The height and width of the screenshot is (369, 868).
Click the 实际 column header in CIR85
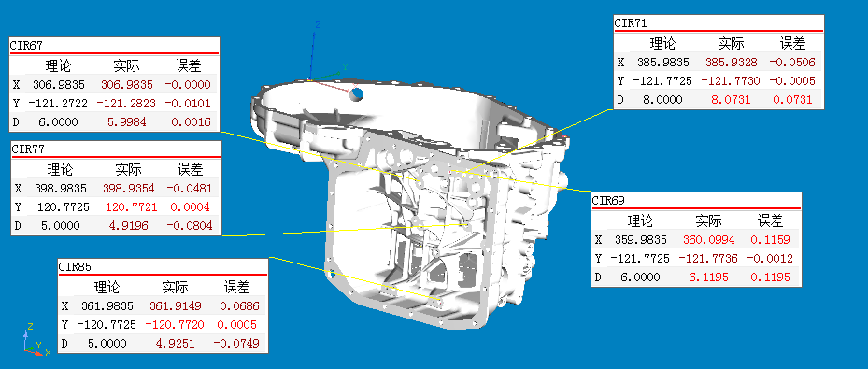point(175,287)
